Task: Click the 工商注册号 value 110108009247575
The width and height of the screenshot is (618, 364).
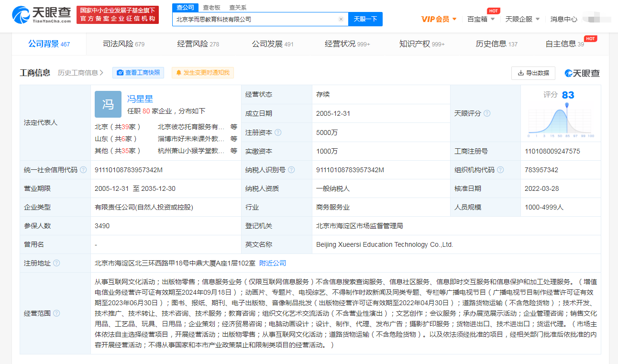Action: (552, 151)
